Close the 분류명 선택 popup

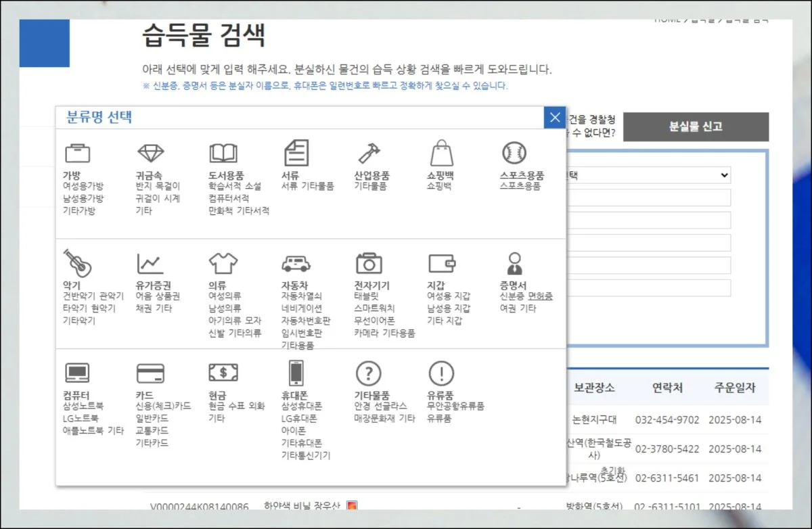coord(555,118)
